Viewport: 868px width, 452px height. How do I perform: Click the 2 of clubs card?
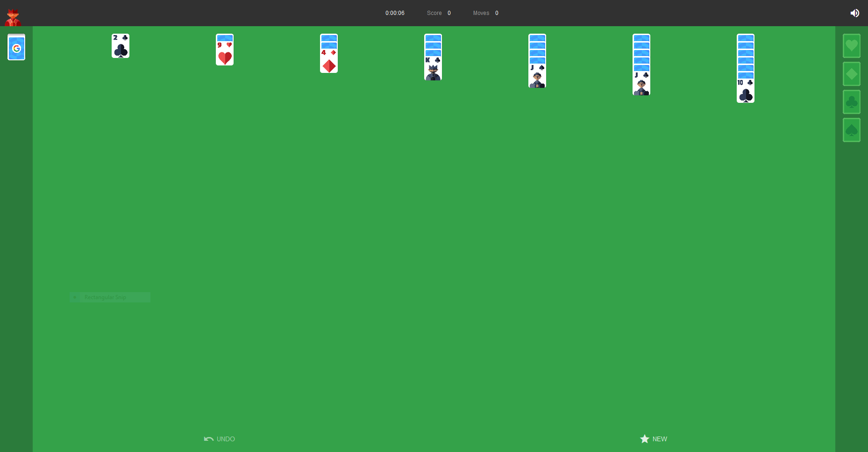121,46
